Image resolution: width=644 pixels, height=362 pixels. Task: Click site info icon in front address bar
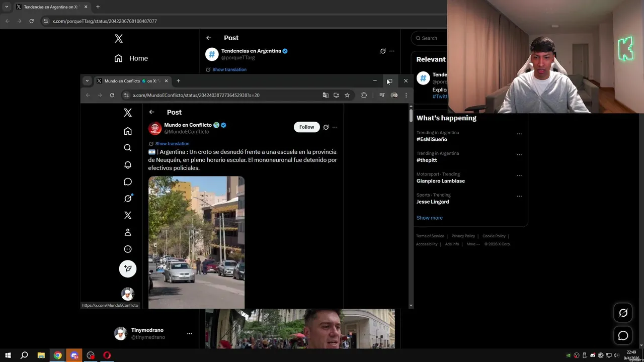click(126, 95)
